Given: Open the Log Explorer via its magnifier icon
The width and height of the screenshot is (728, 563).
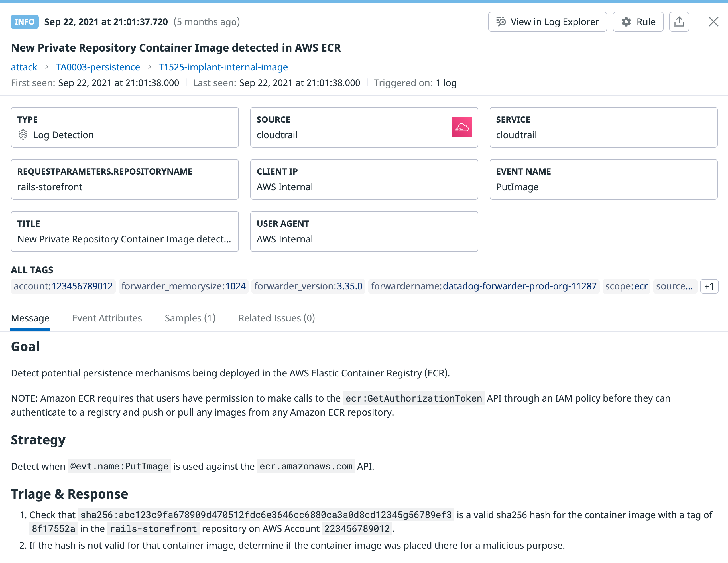Looking at the screenshot, I should [501, 21].
